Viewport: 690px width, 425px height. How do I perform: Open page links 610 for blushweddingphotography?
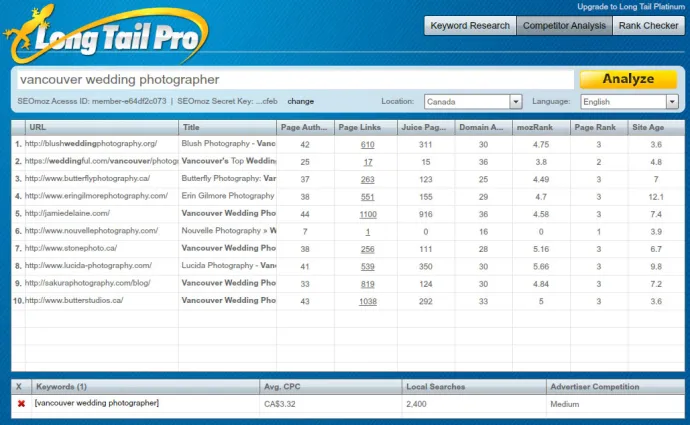(x=367, y=144)
